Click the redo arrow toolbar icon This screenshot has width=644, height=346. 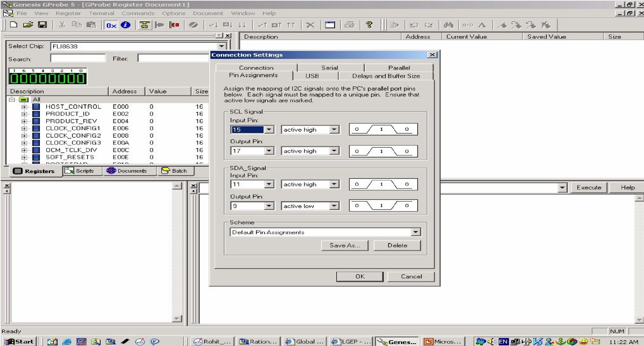(429, 25)
